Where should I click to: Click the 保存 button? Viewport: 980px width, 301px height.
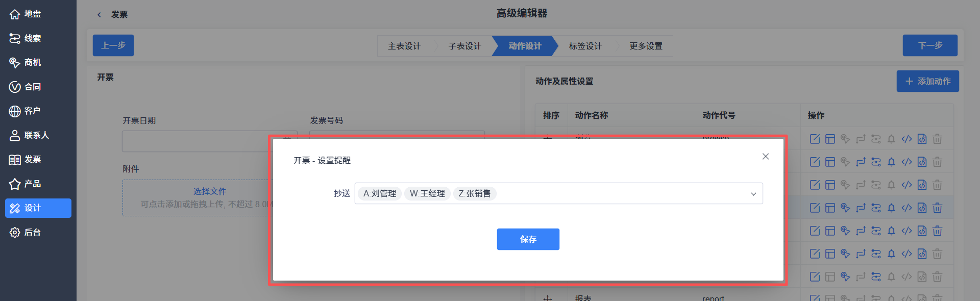coord(528,239)
